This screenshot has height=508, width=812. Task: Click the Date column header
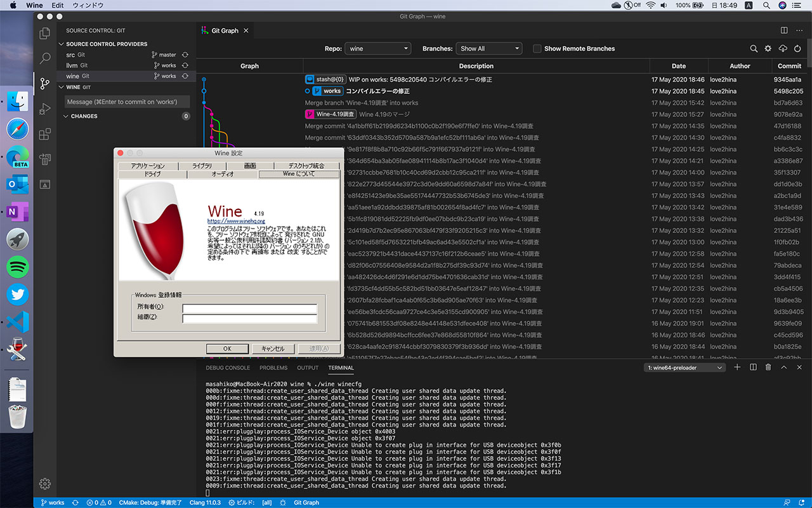(x=679, y=65)
